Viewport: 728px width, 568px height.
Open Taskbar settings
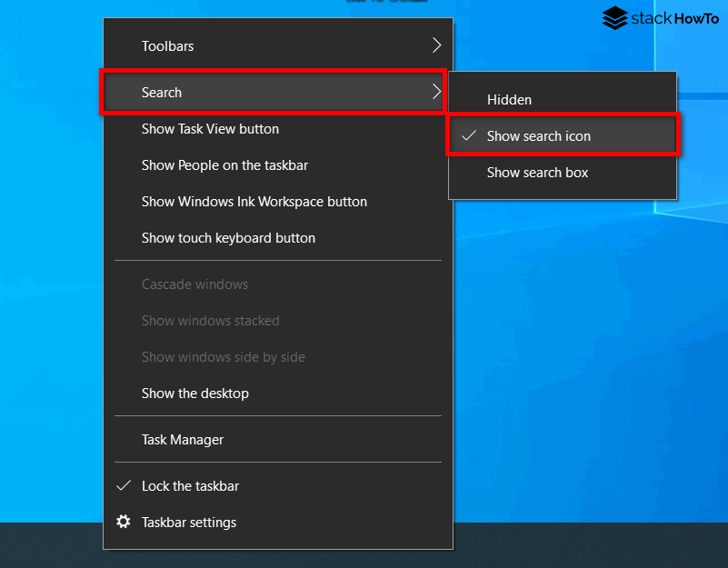(x=188, y=522)
